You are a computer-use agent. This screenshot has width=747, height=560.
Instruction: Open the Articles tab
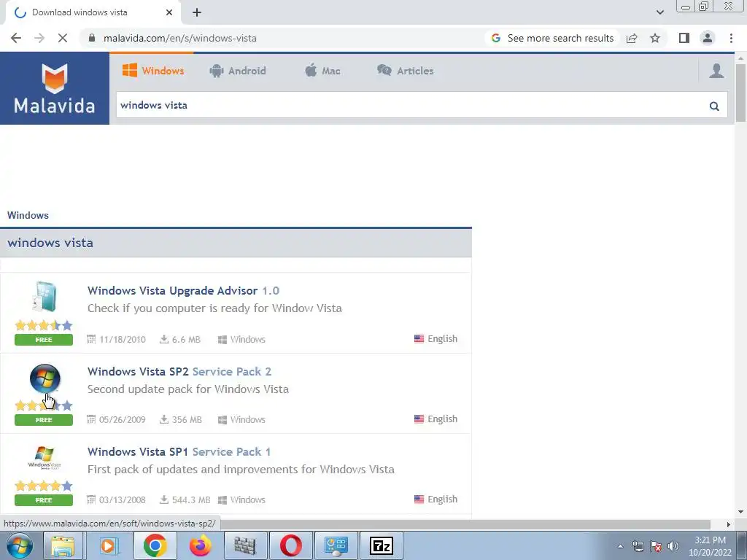pos(406,71)
